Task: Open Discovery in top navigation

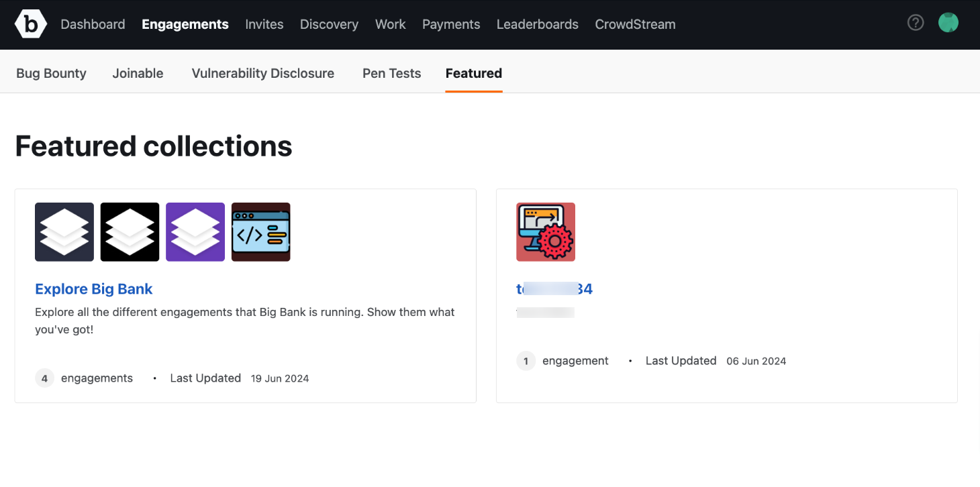Action: coord(329,24)
